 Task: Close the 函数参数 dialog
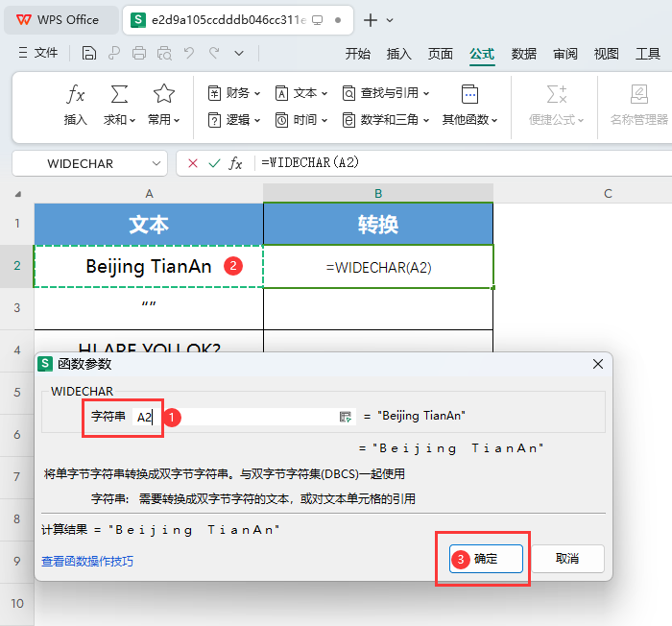[598, 364]
